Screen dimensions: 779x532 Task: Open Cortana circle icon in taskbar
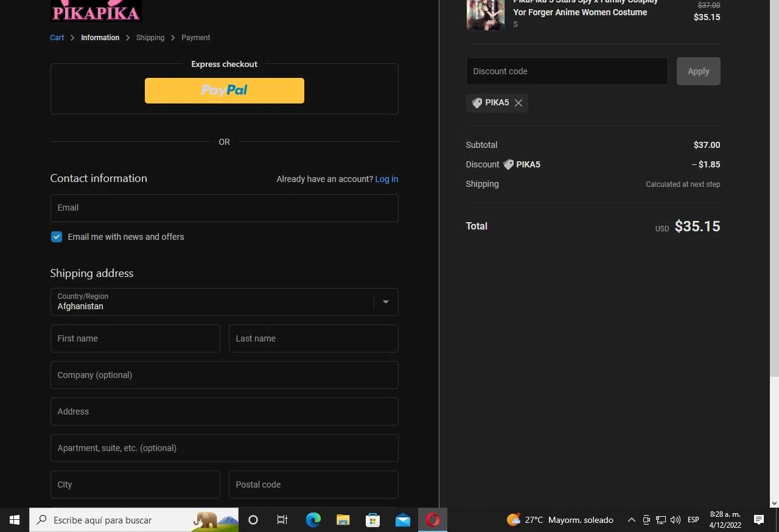click(x=253, y=520)
